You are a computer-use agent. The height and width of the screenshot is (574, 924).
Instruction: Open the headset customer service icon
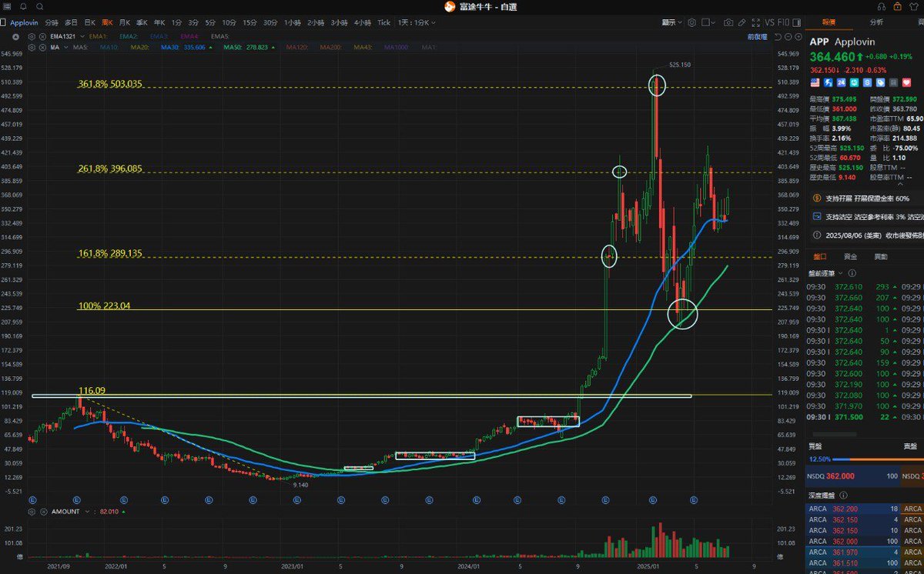coord(882,7)
